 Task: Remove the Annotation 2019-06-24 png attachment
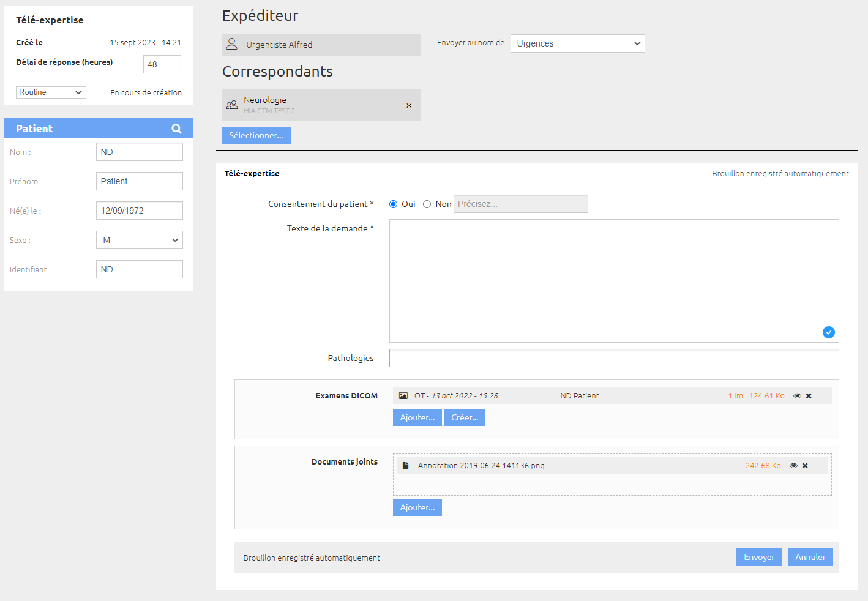tap(805, 466)
